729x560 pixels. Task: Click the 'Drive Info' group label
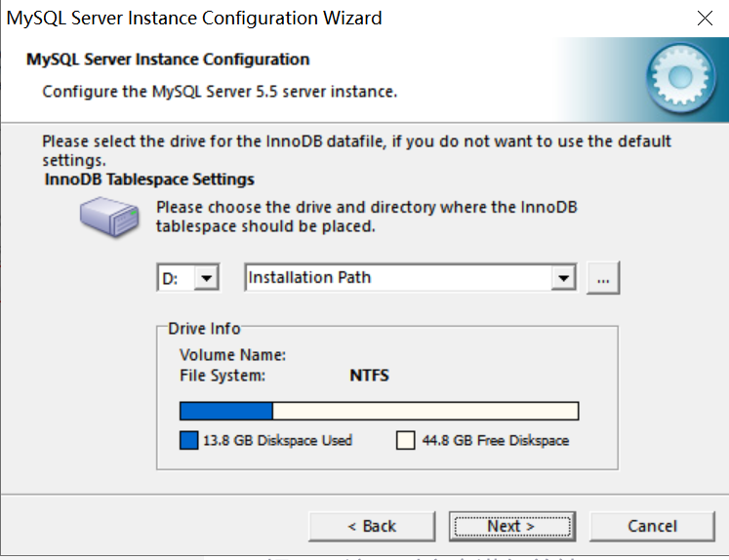point(204,329)
